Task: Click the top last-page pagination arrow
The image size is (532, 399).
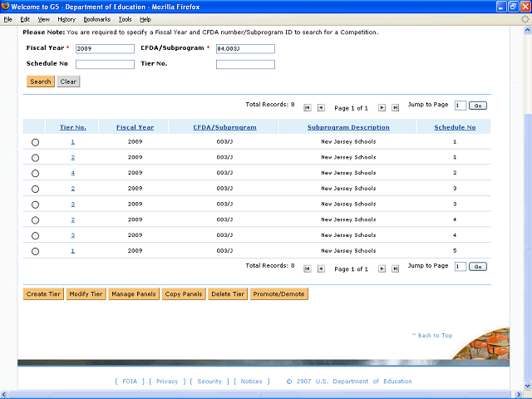Action: tap(395, 107)
